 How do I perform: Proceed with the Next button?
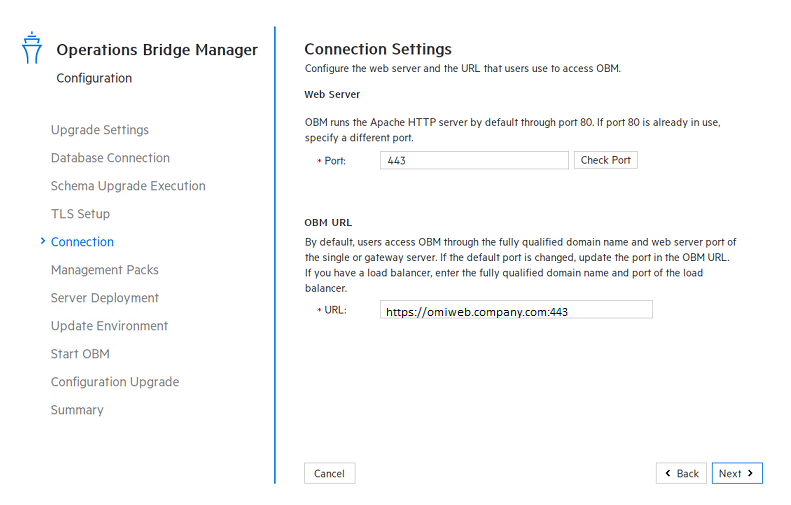(737, 473)
